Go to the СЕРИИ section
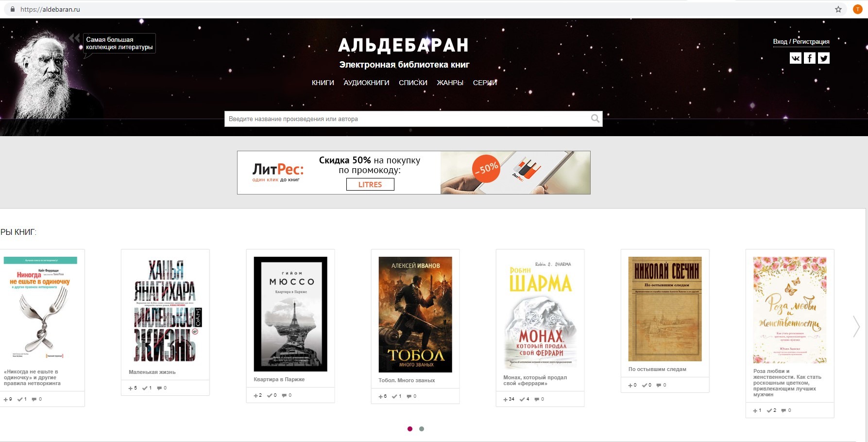 pyautogui.click(x=485, y=83)
